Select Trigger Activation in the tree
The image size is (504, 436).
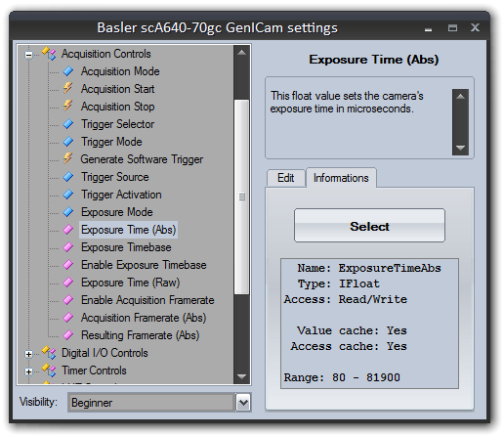[x=121, y=195]
